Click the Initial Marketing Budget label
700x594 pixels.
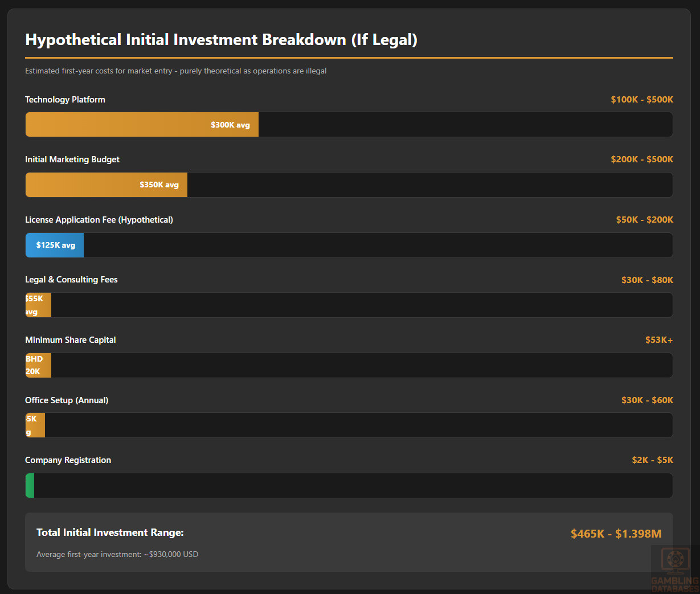click(72, 159)
